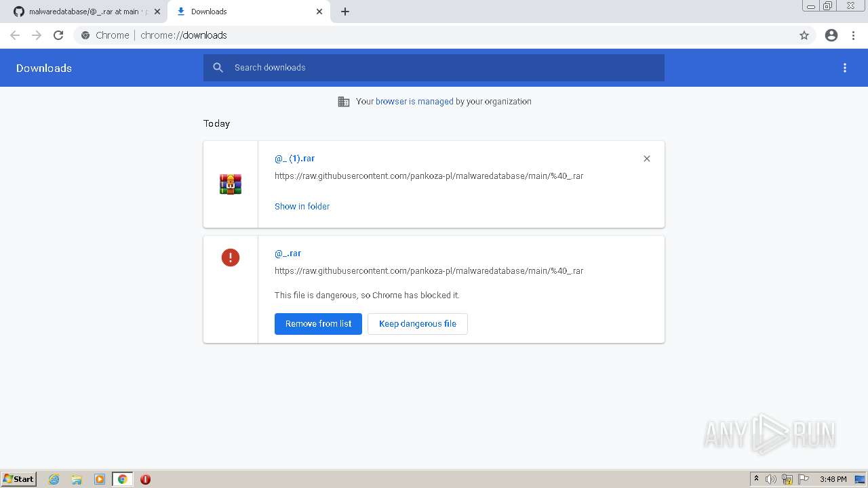
Task: Show @_ (1).rar in folder
Action: tap(302, 207)
